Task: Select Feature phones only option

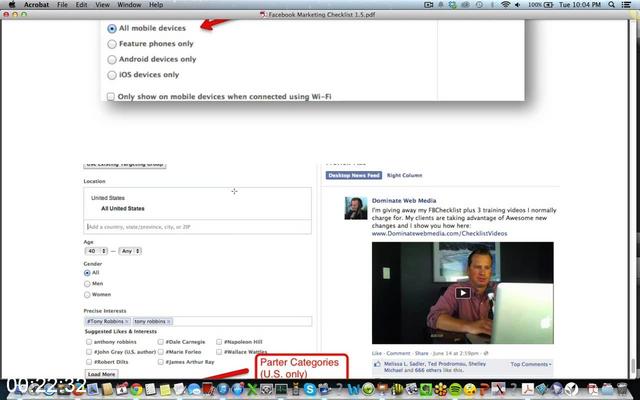Action: click(112, 44)
